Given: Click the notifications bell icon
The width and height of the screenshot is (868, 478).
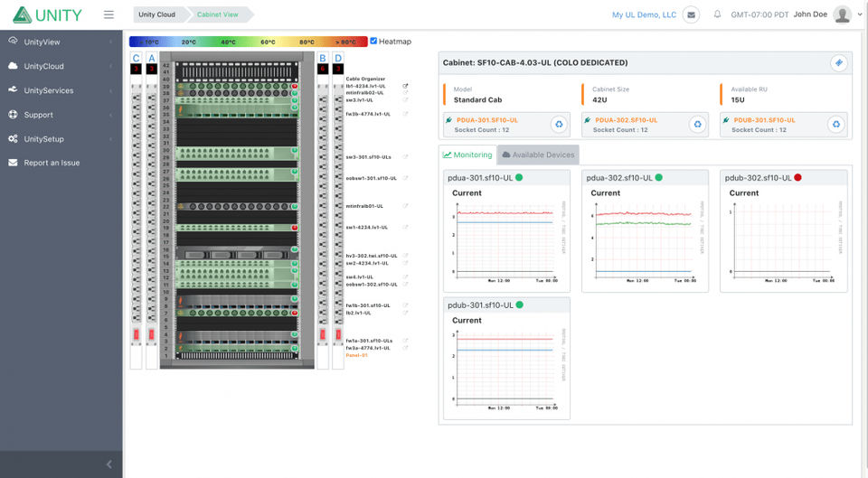Looking at the screenshot, I should point(717,14).
